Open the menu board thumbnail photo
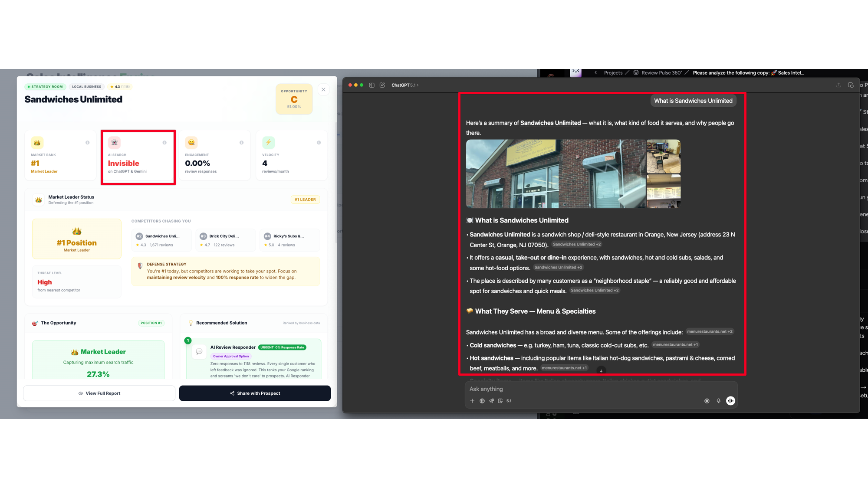The width and height of the screenshot is (868, 488). 664,192
